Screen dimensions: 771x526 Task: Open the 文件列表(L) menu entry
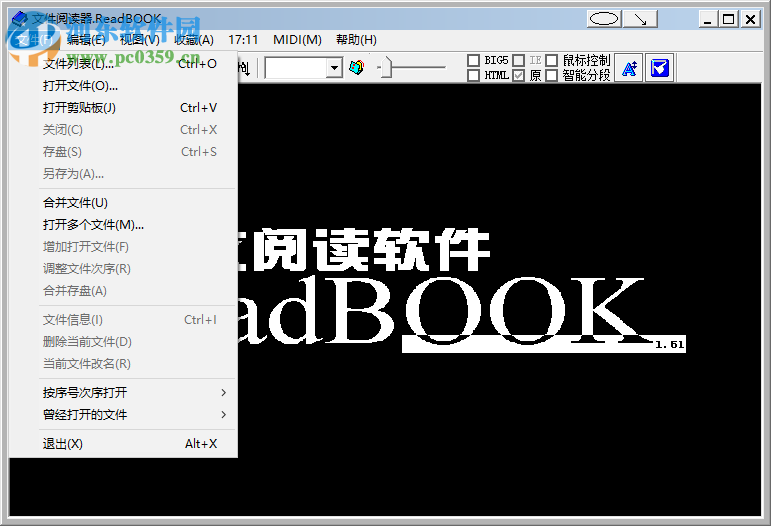point(123,63)
